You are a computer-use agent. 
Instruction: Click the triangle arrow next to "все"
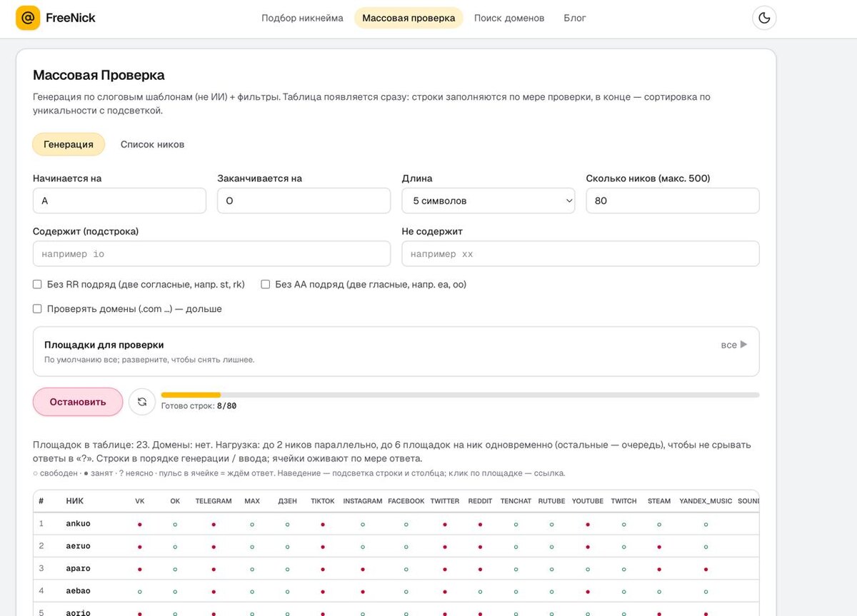(x=743, y=345)
